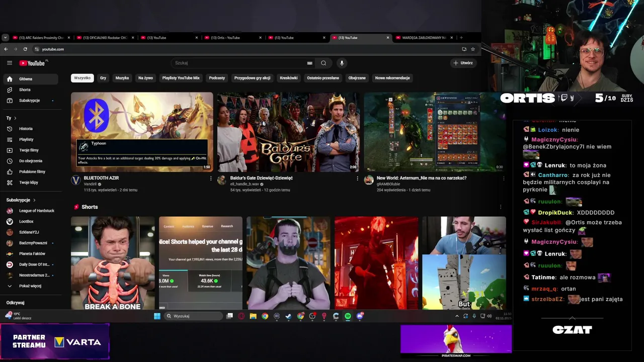The image size is (644, 362).
Task: Select Ostatnio przesłane chip
Action: [x=323, y=78]
